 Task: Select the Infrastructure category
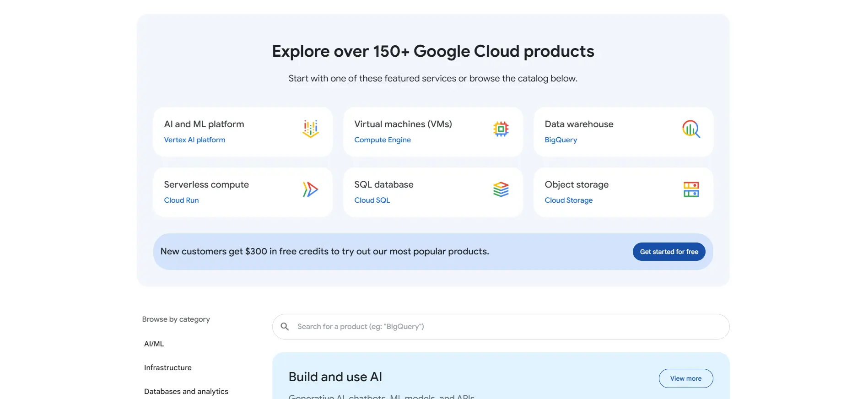pyautogui.click(x=168, y=368)
